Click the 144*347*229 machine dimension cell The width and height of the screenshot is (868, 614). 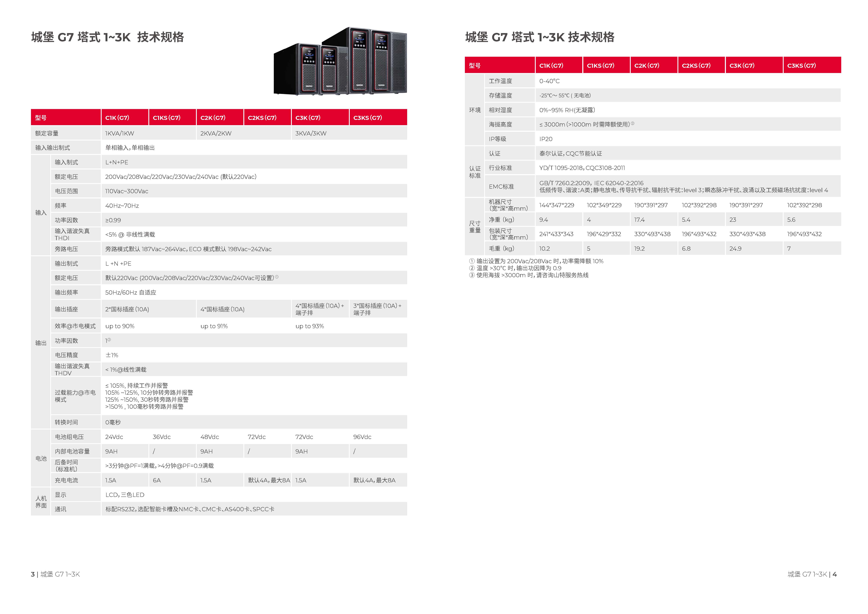tap(557, 205)
